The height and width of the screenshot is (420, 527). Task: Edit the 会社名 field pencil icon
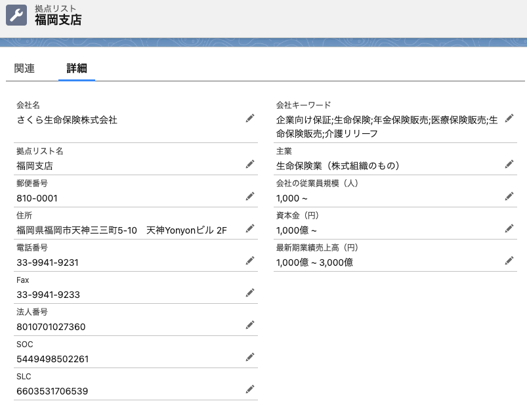250,118
